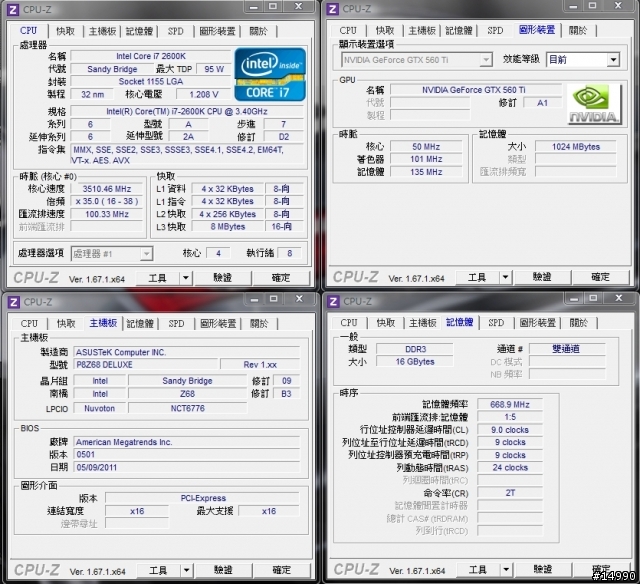The width and height of the screenshot is (640, 584).
Task: Click the 確定 button in the CPU window
Action: (x=281, y=278)
